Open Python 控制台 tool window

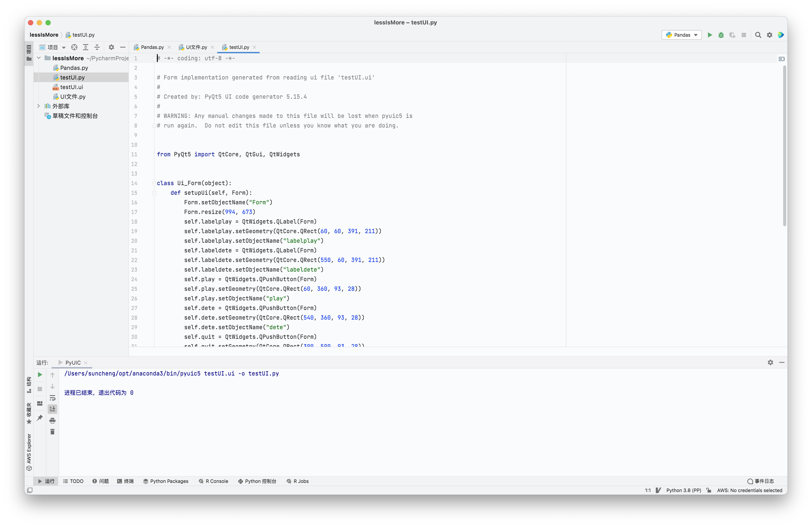click(x=257, y=481)
